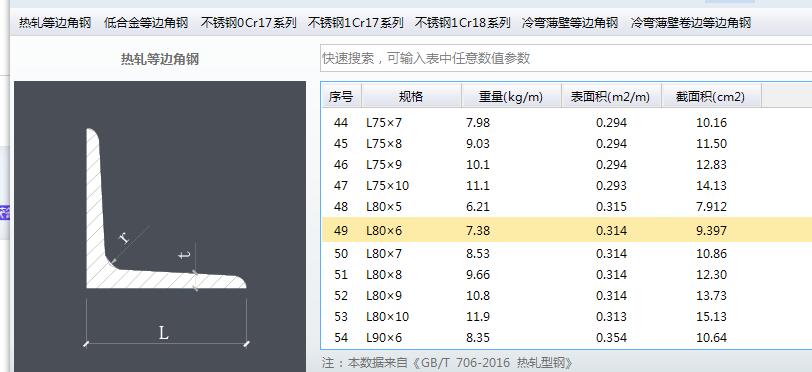The image size is (812, 372).
Task: Select the L90×6 row
Action: (567, 338)
